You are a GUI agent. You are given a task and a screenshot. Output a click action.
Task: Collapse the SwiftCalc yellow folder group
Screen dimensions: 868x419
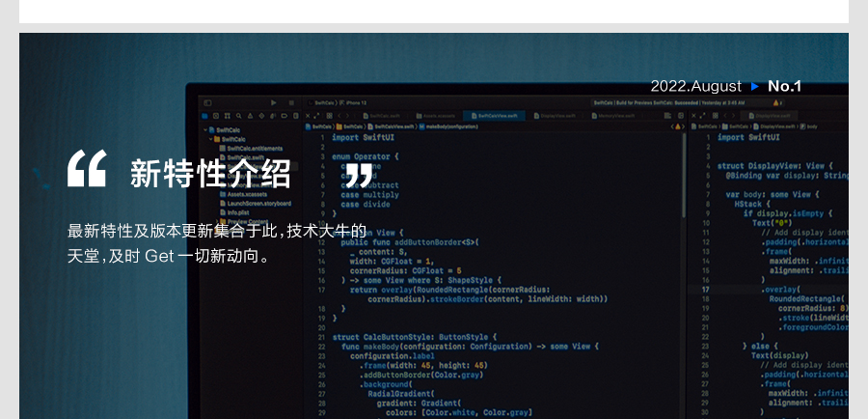tap(210, 139)
